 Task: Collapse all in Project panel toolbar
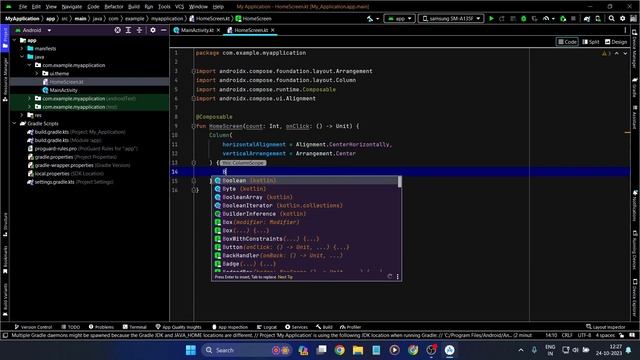click(x=139, y=30)
